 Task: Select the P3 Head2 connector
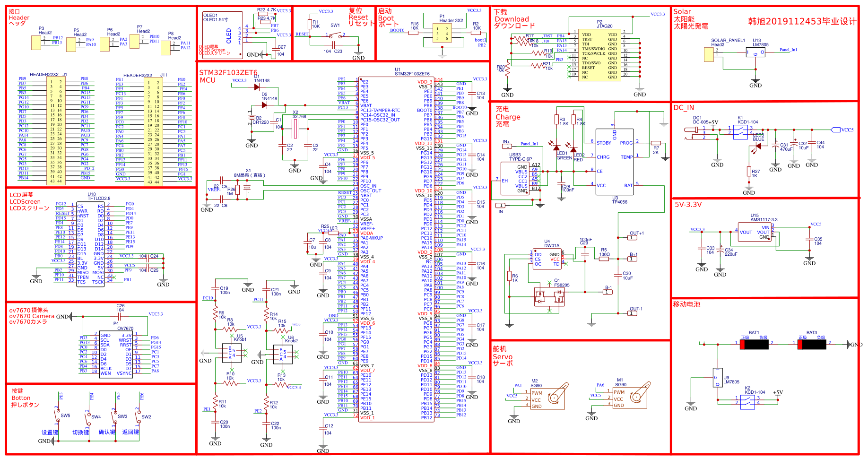point(36,43)
